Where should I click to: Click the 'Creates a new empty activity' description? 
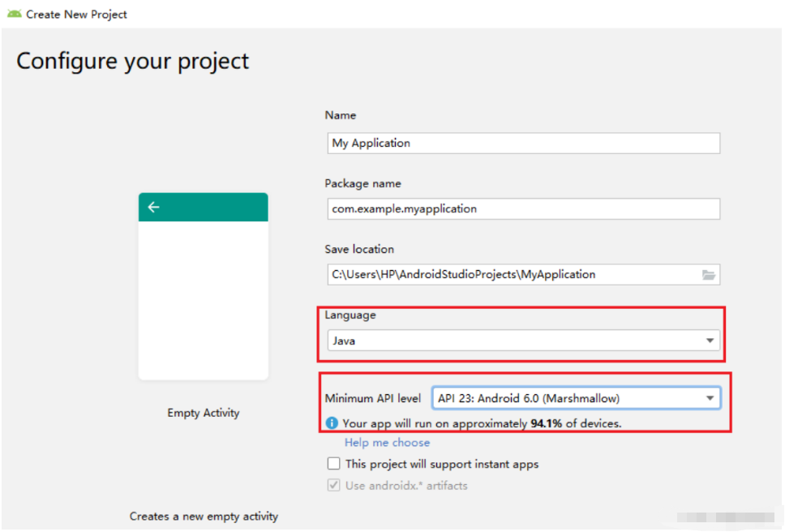pos(204,516)
